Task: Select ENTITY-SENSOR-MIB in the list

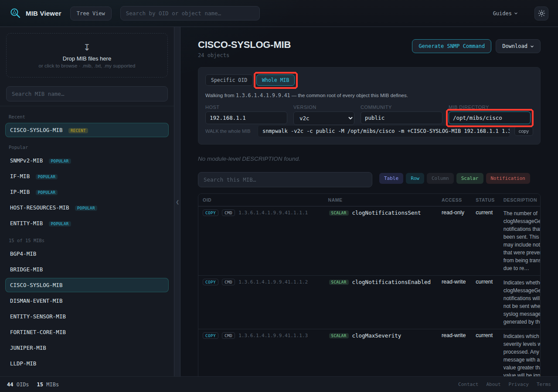Action: [x=87, y=317]
